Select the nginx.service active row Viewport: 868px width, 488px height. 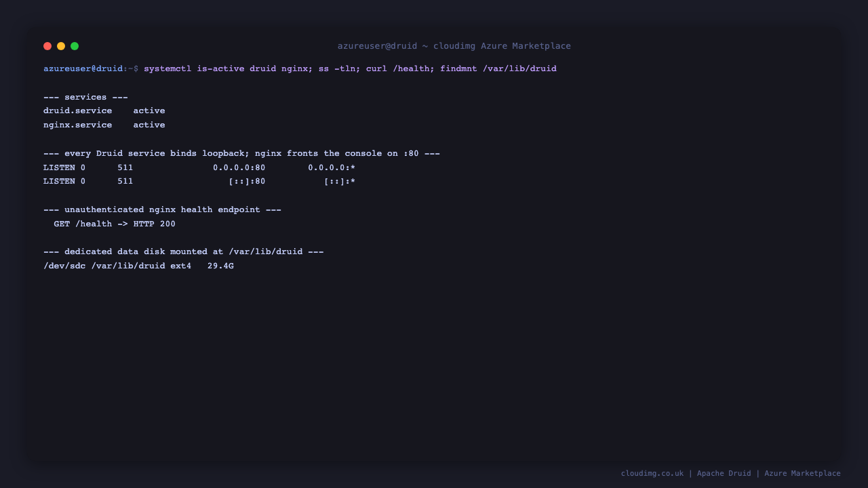click(104, 125)
